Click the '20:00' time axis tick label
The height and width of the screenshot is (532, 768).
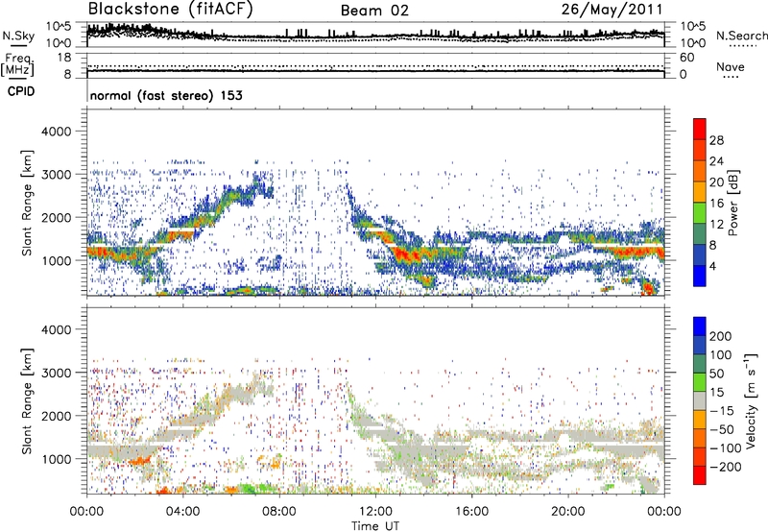tap(567, 512)
